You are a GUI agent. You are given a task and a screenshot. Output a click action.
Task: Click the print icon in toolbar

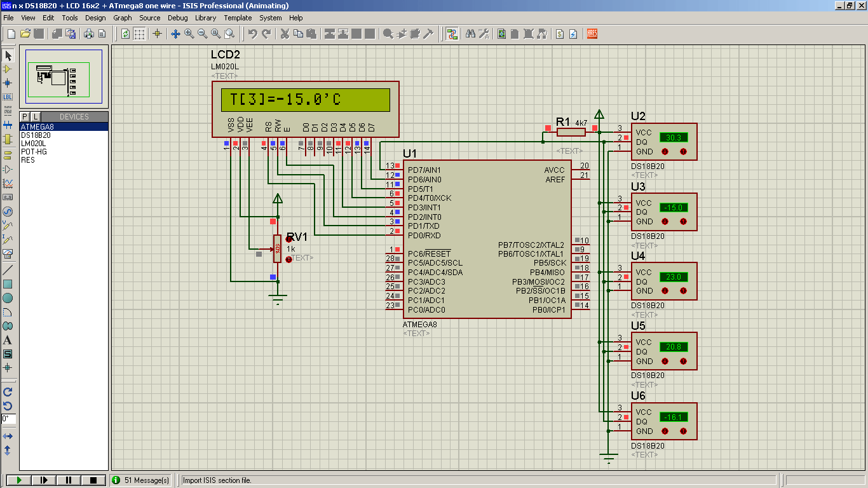coord(88,34)
